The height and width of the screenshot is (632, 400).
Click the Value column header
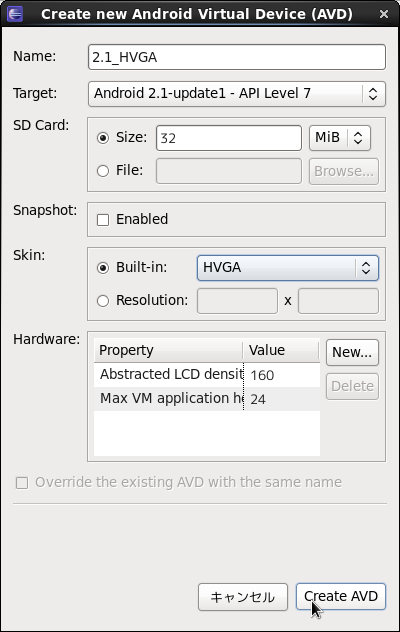[281, 350]
